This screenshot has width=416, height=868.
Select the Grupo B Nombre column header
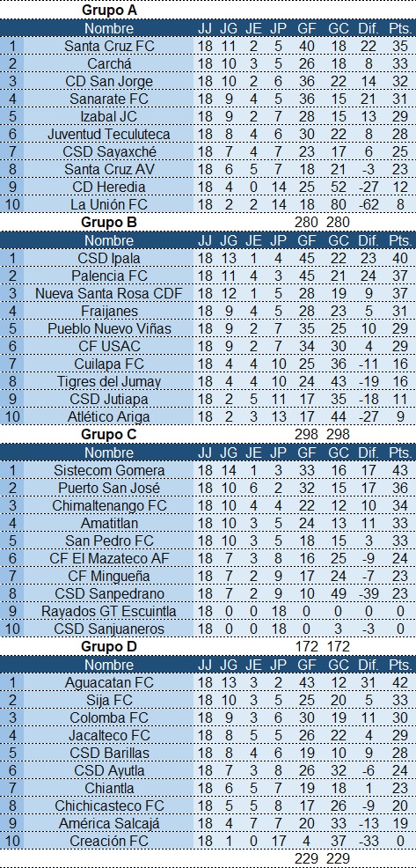(109, 241)
